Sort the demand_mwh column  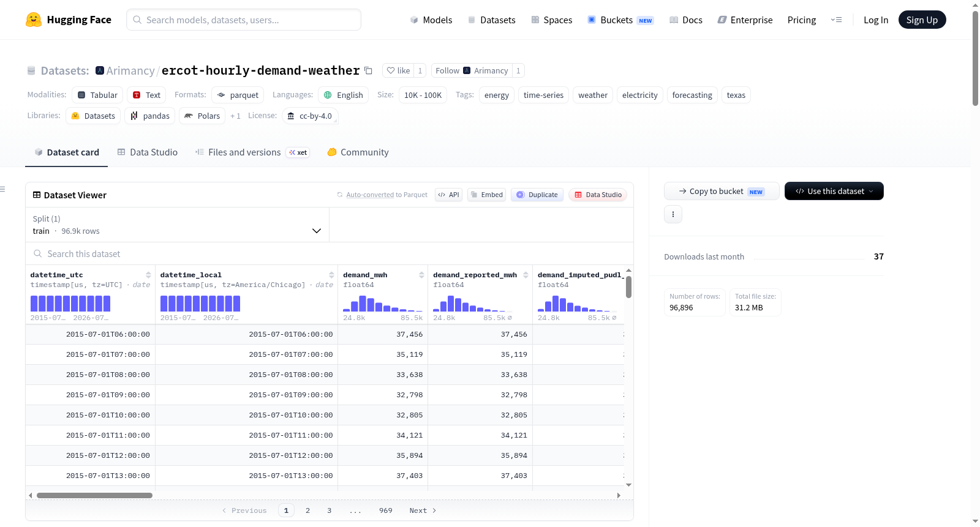(421, 275)
